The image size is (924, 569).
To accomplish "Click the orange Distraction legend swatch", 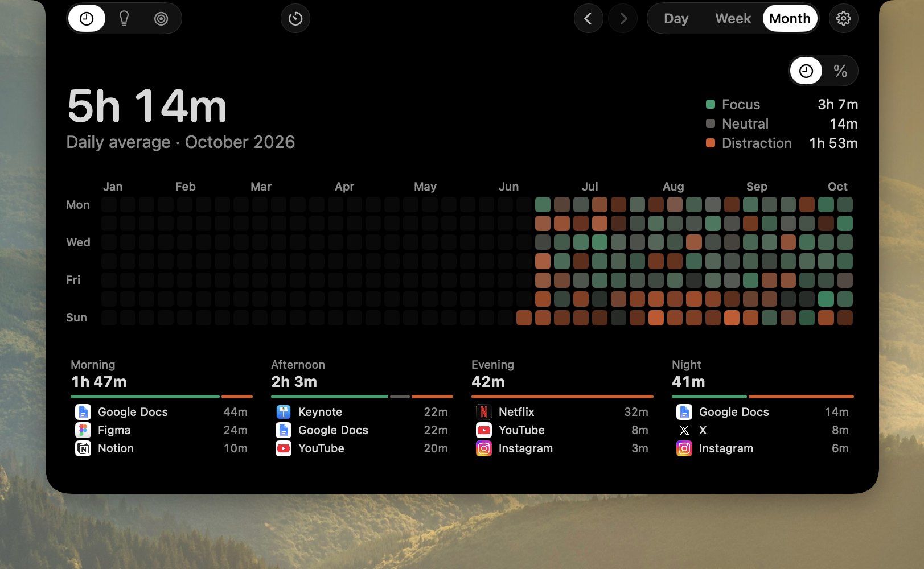I will (711, 143).
